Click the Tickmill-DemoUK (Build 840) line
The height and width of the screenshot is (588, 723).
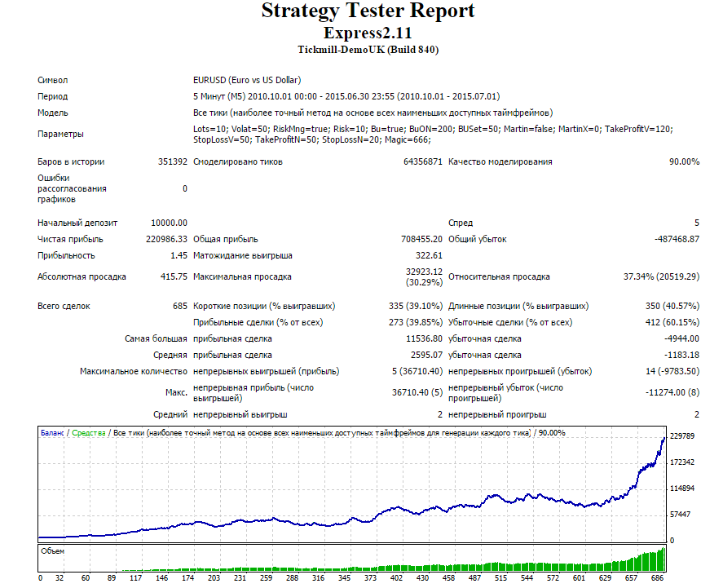[x=368, y=50]
